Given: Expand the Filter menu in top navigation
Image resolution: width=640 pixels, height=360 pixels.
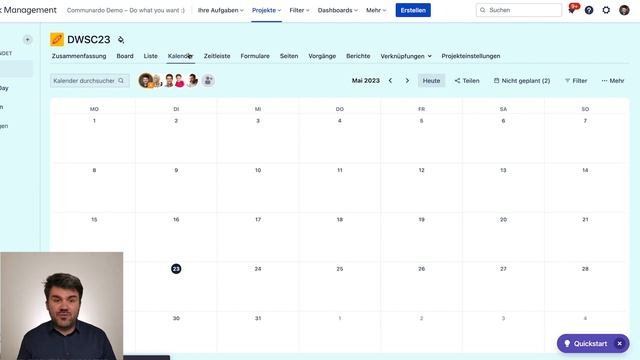Looking at the screenshot, I should pos(299,10).
